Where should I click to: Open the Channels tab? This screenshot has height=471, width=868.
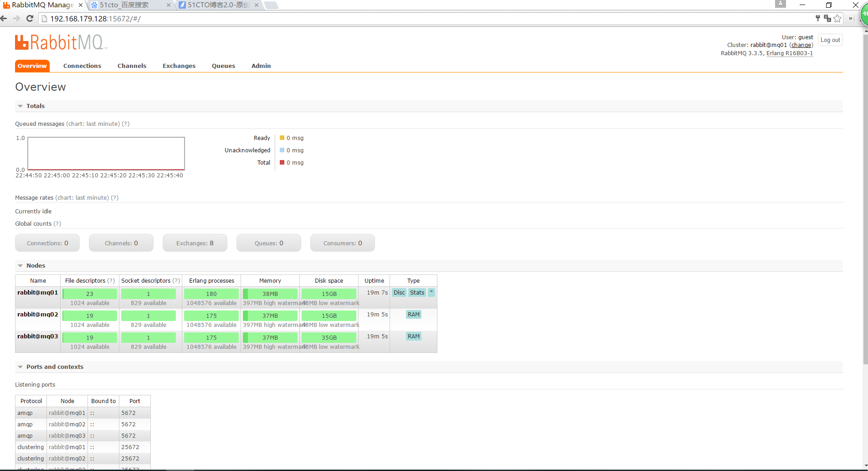(x=132, y=66)
